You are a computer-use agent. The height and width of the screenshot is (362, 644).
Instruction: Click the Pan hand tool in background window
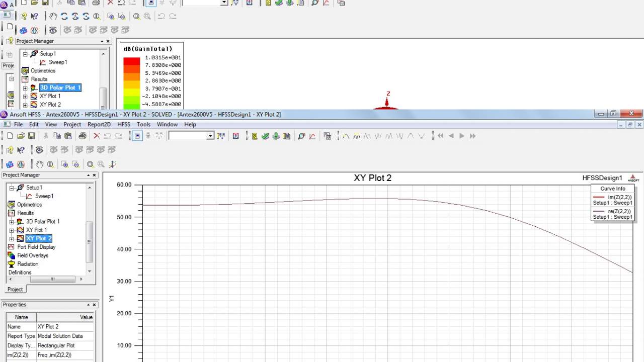pyautogui.click(x=53, y=16)
